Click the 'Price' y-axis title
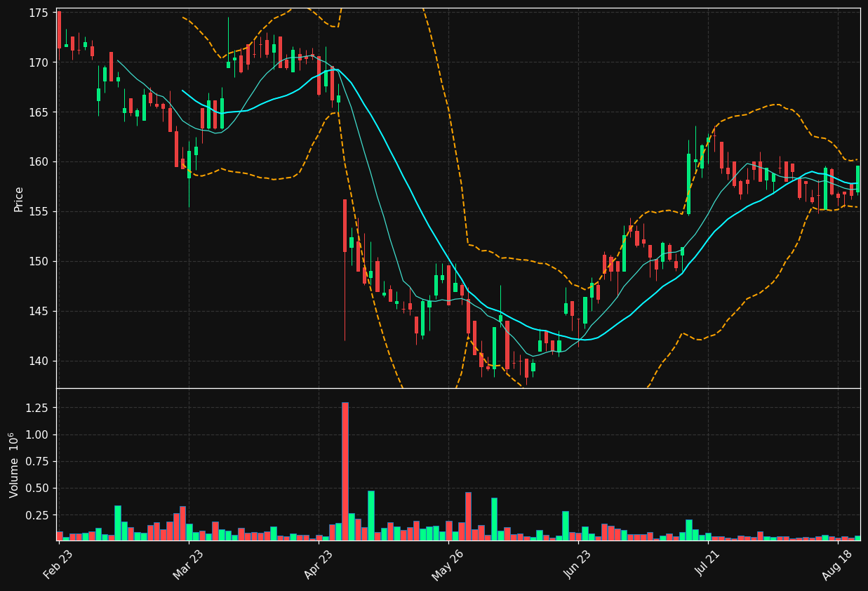This screenshot has width=868, height=591. (x=19, y=199)
